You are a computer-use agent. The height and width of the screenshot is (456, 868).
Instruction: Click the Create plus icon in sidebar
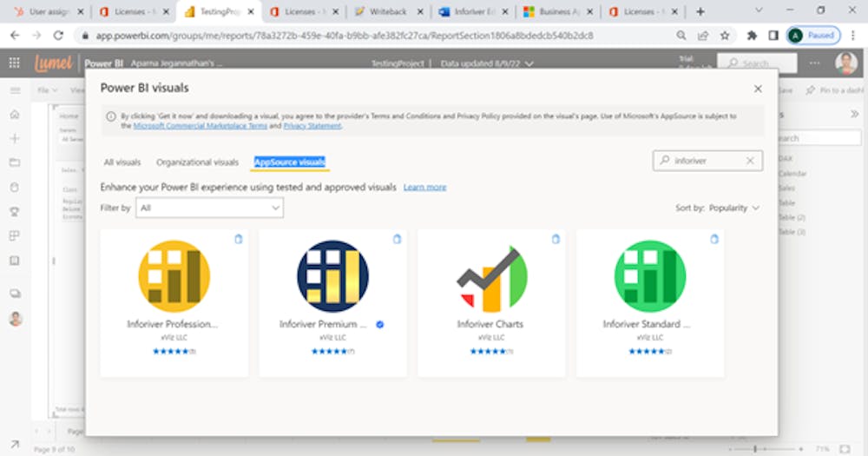click(15, 138)
